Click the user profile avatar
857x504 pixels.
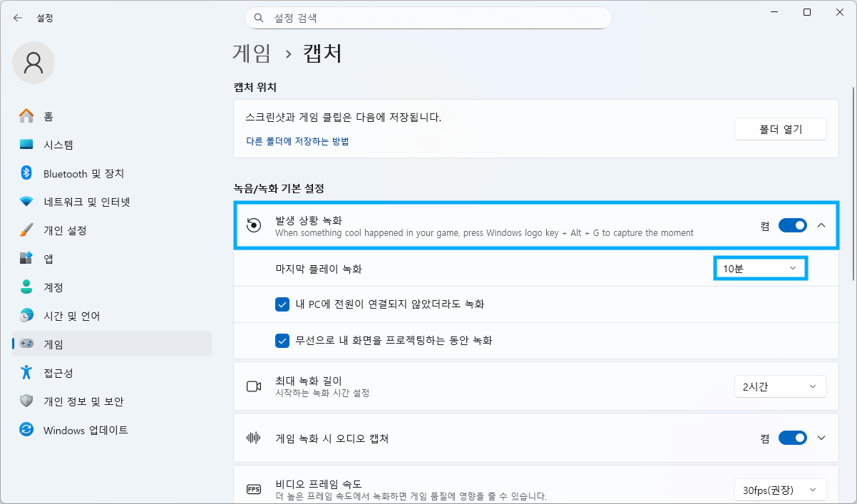(x=34, y=63)
